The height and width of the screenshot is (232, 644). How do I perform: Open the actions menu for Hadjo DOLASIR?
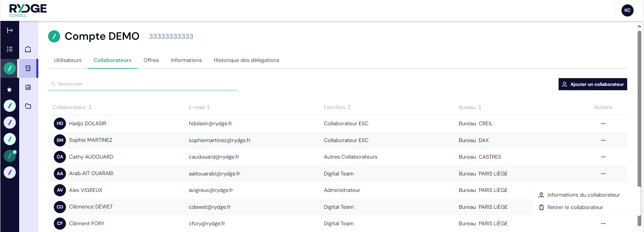(x=603, y=124)
